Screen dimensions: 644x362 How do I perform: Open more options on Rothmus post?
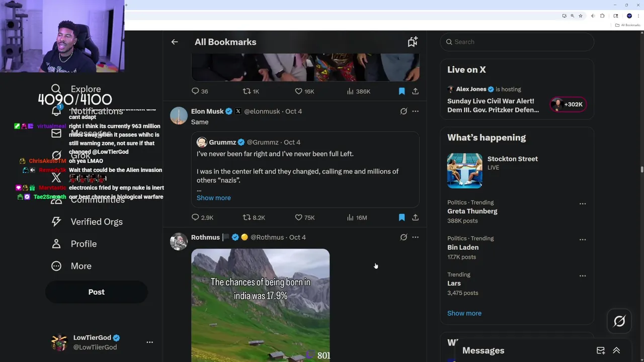[415, 237]
